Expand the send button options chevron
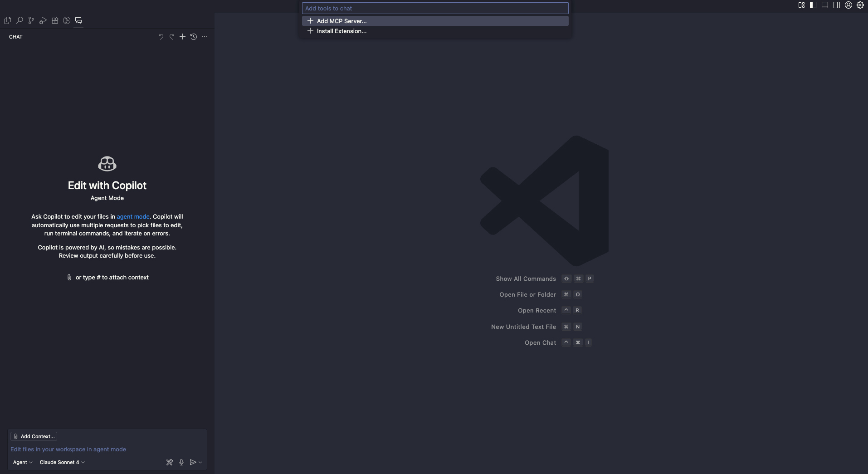The image size is (868, 474). [x=200, y=462]
